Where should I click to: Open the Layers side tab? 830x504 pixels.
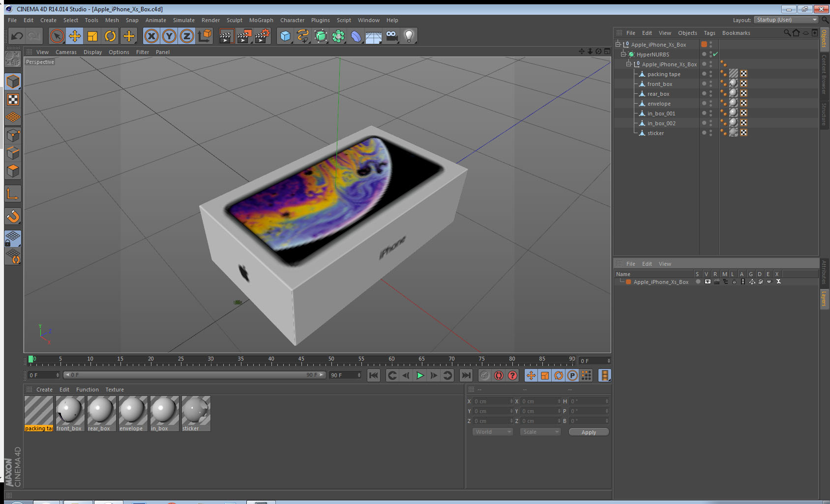(x=824, y=299)
